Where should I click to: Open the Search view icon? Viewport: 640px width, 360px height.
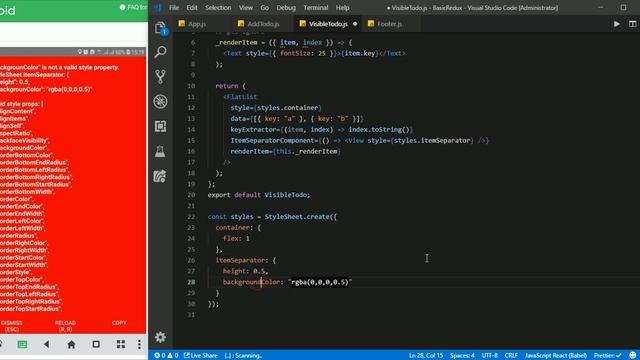160,52
